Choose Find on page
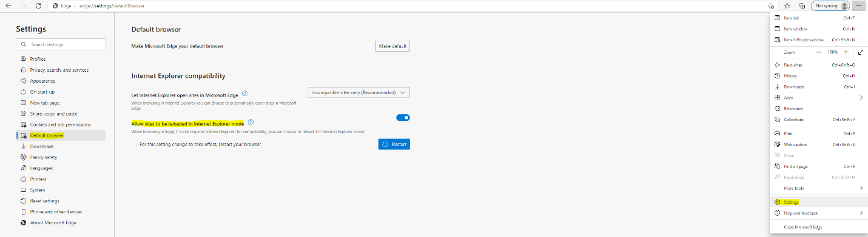This screenshot has height=237, width=868. (818, 167)
